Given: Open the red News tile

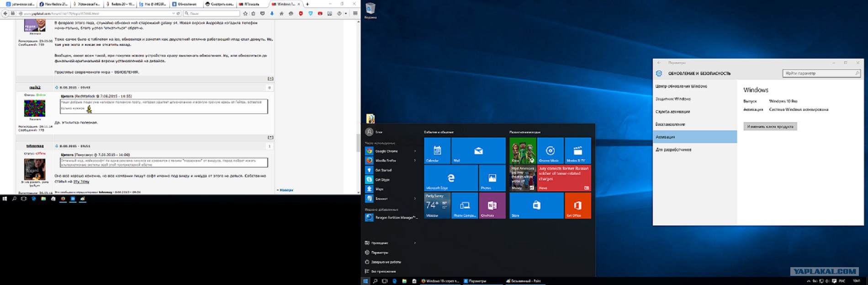Looking at the screenshot, I should [564, 178].
